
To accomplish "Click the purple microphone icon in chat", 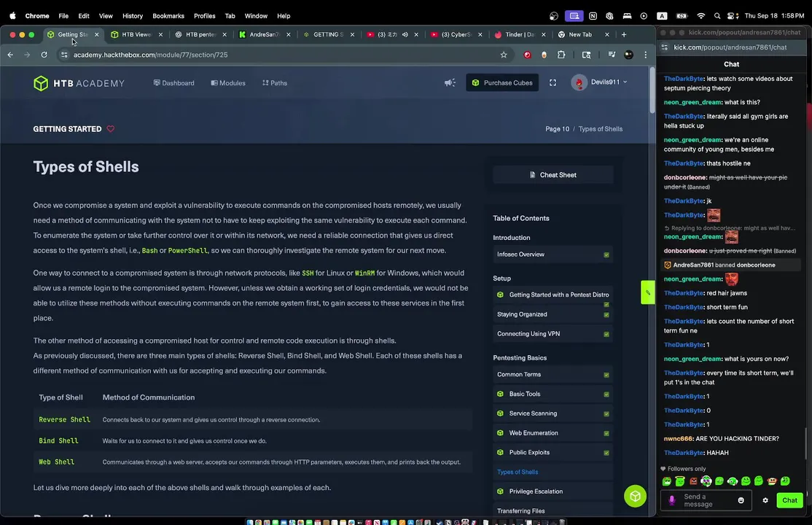I will [671, 500].
